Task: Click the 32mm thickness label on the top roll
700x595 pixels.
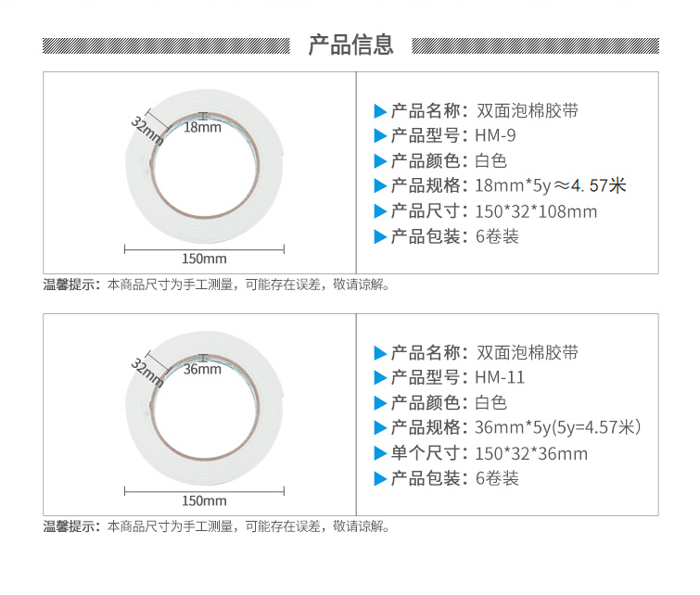Action: click(x=147, y=131)
